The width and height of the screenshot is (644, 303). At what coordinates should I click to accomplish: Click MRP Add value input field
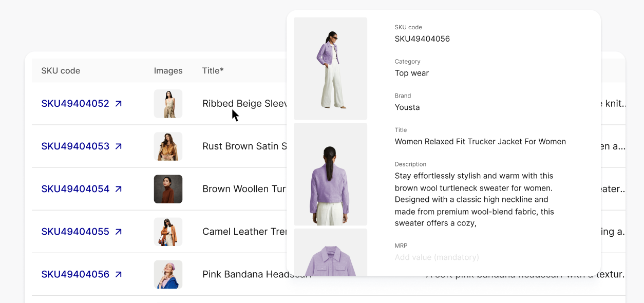click(x=437, y=257)
